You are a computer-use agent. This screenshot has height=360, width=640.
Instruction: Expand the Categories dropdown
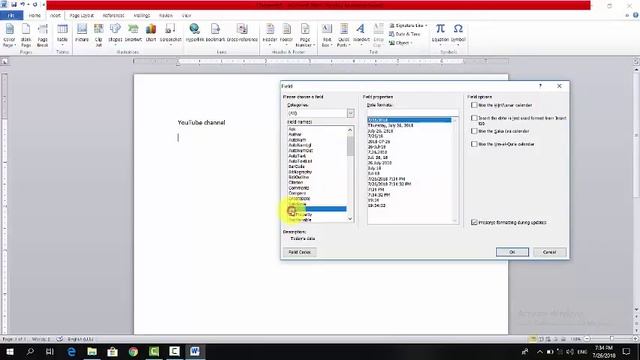350,113
